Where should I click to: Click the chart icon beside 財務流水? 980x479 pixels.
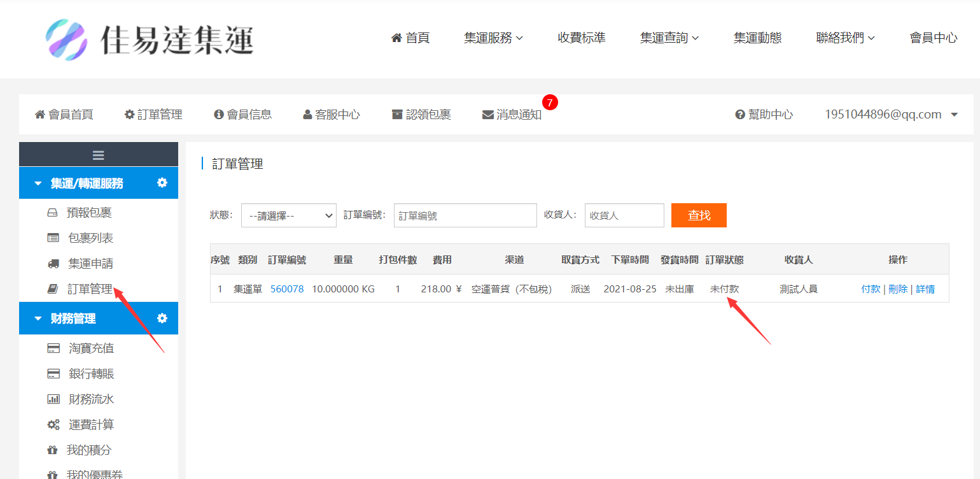pyautogui.click(x=53, y=399)
